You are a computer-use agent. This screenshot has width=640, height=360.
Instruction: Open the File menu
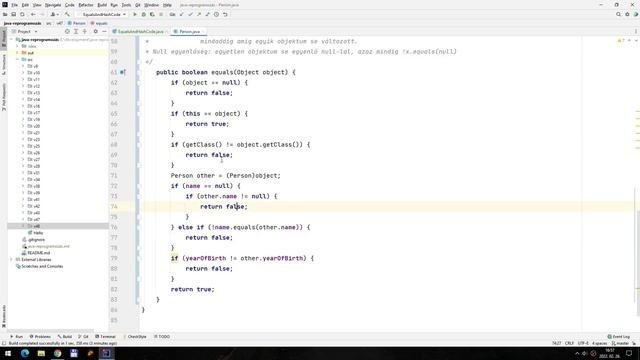coord(14,5)
